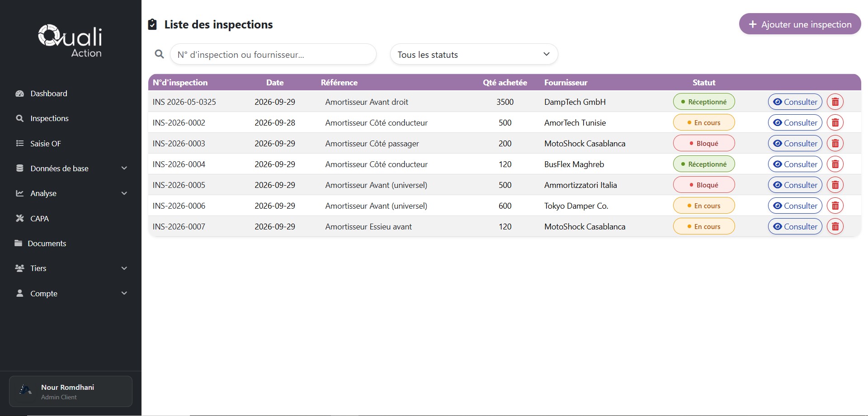Image resolution: width=868 pixels, height=416 pixels.
Task: Click the search magnifier icon
Action: pyautogui.click(x=159, y=54)
